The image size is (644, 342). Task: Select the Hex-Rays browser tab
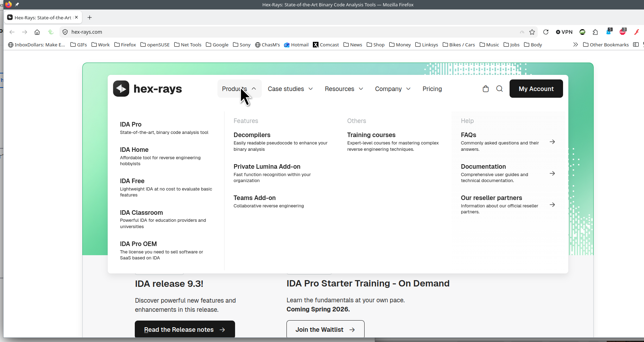(x=43, y=17)
